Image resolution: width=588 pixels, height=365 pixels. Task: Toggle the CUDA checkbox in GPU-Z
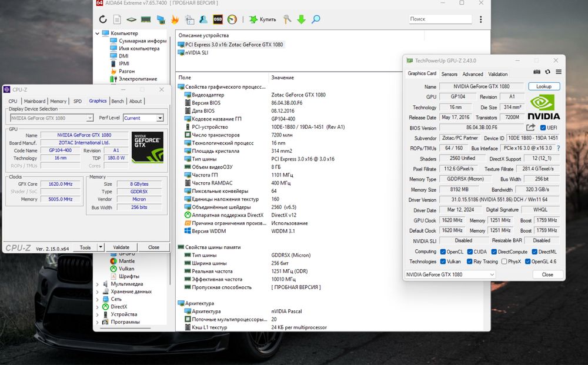click(x=470, y=252)
